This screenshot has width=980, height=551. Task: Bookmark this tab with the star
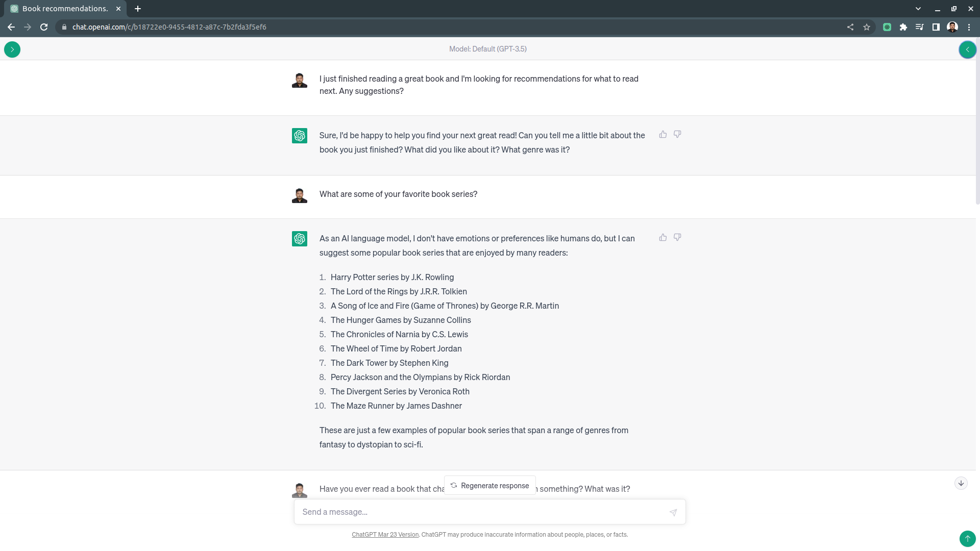[x=867, y=27]
